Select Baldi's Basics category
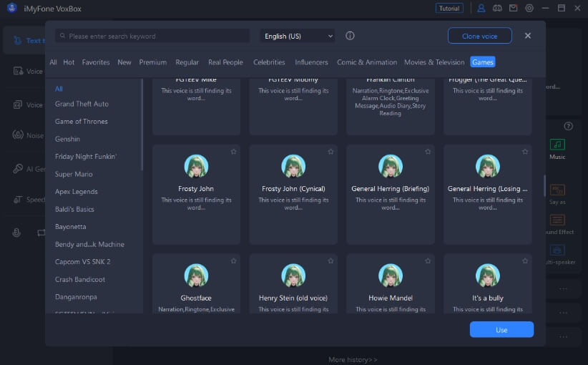 (x=74, y=209)
